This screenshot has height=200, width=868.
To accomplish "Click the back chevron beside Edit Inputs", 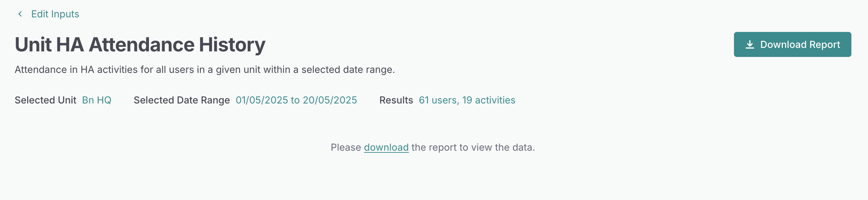I will 20,14.
